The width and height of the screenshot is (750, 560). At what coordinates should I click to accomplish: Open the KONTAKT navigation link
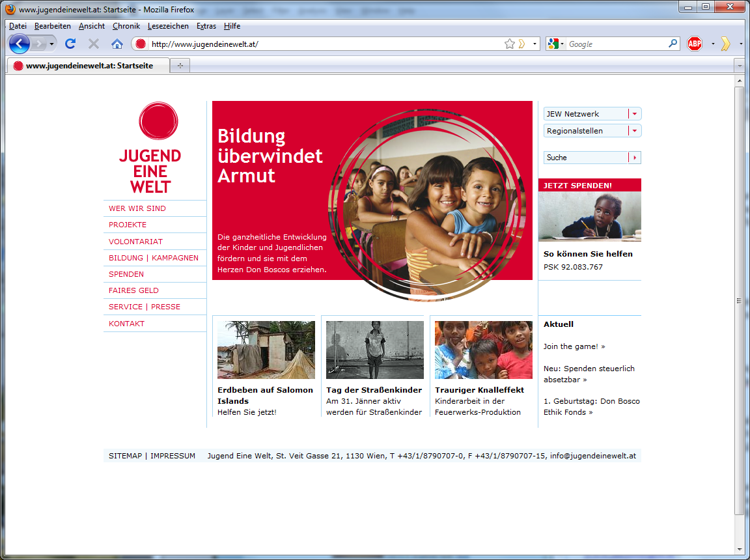click(x=127, y=323)
